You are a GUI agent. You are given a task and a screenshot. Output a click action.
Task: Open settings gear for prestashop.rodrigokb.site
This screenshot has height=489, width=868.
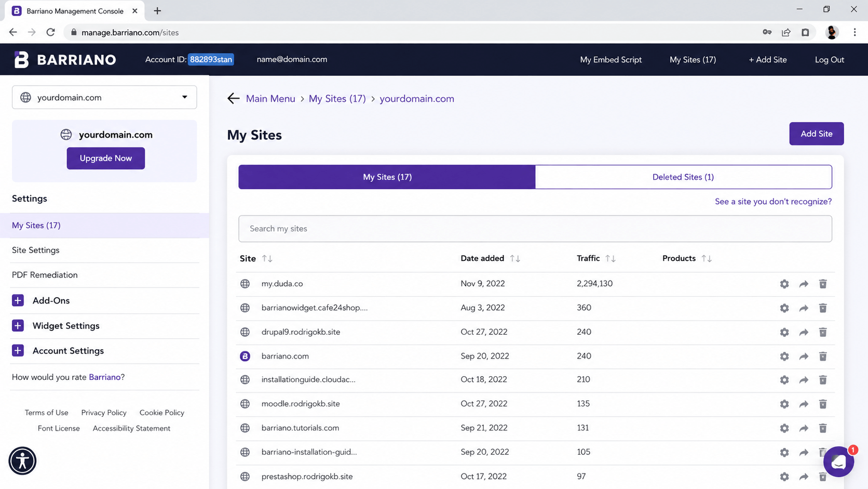784,477
